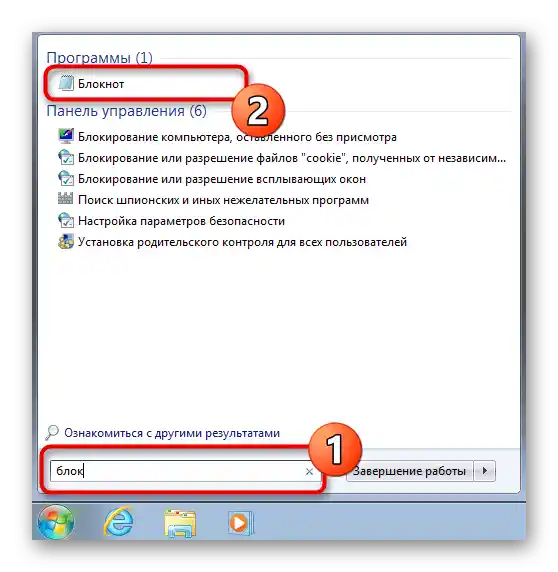The height and width of the screenshot is (572, 558).
Task: Clear the search box with the X
Action: 309,471
